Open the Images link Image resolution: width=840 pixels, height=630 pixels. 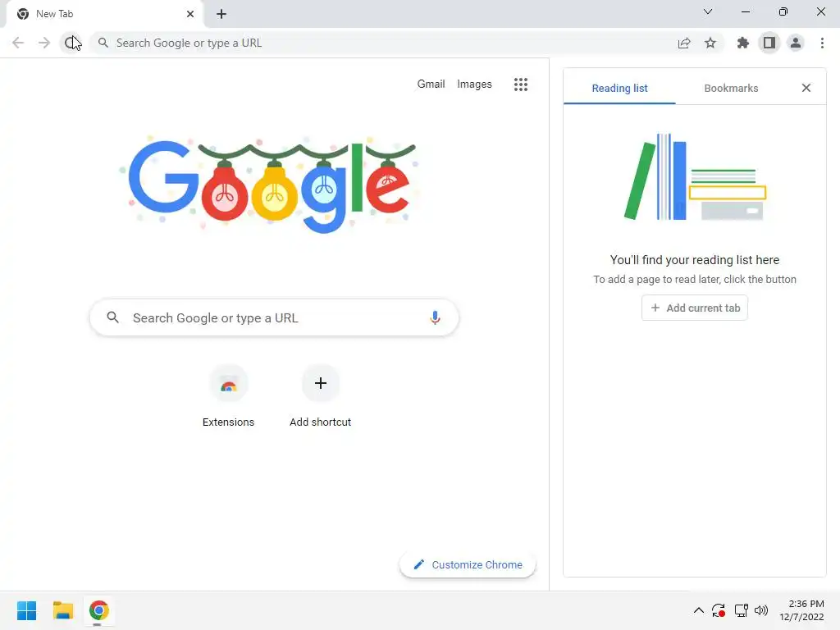(474, 84)
